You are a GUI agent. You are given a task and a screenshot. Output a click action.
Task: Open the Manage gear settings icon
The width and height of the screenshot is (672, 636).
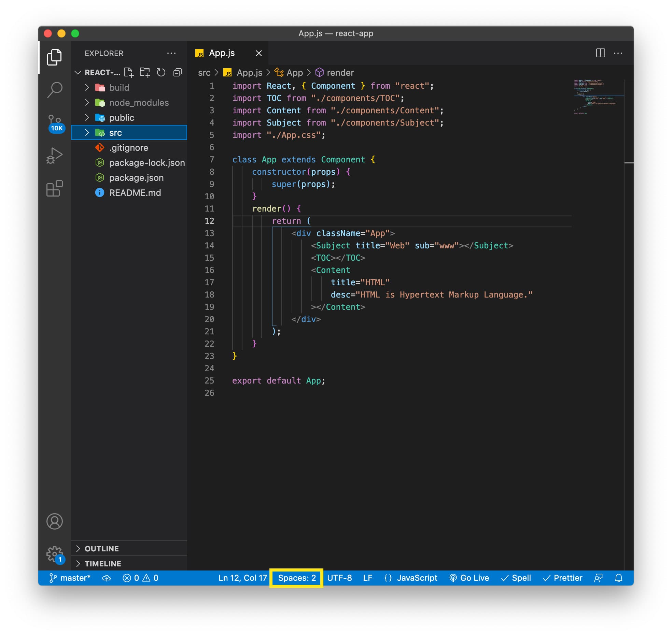click(x=55, y=554)
